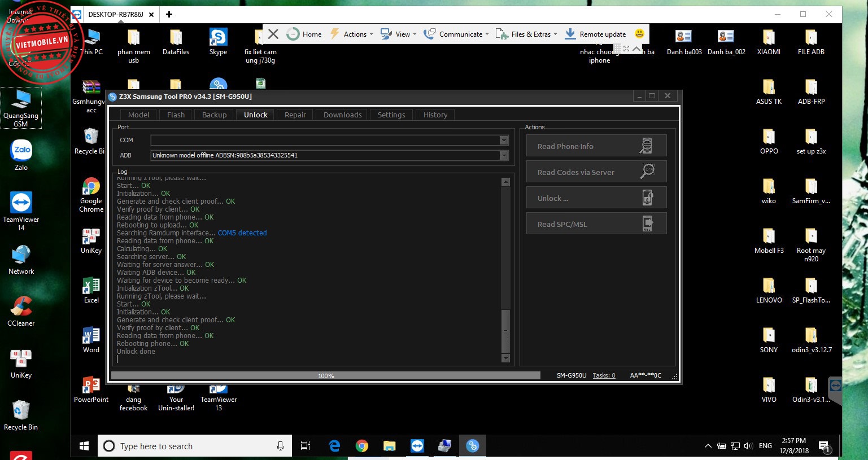868x460 pixels.
Task: Open Chrome from the taskbar
Action: [x=361, y=446]
